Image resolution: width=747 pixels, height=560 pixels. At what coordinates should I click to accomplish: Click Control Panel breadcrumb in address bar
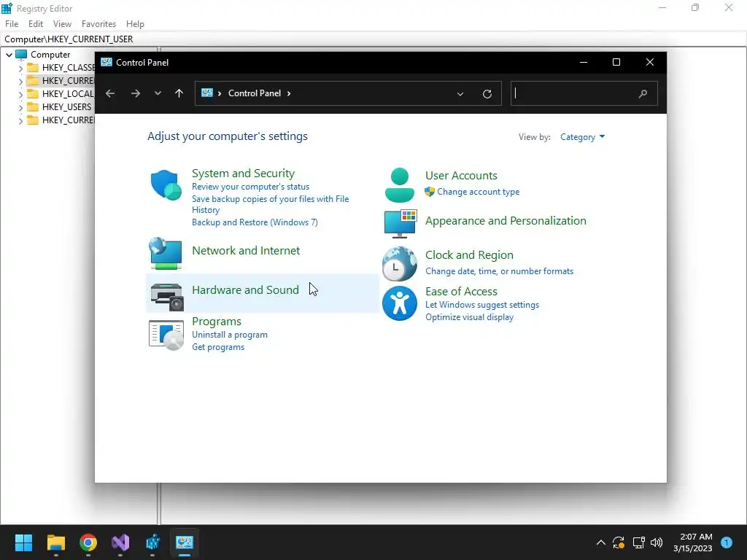[x=255, y=93]
